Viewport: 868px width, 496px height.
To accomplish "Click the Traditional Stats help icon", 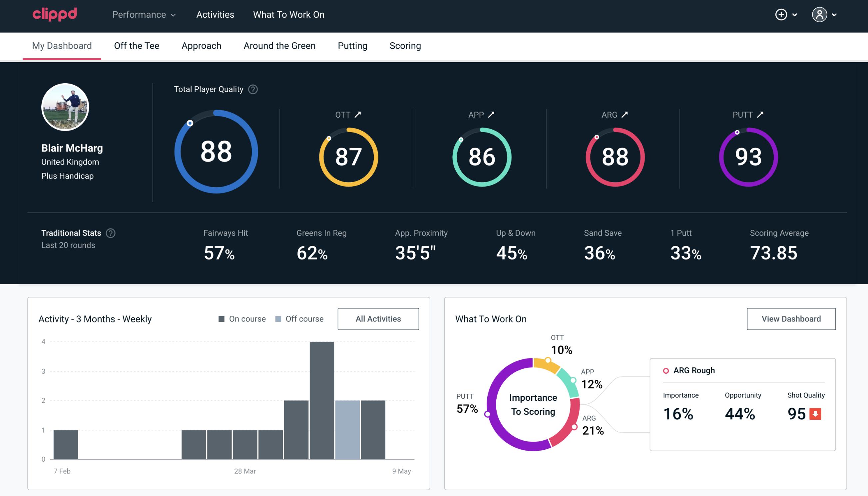I will pos(111,233).
